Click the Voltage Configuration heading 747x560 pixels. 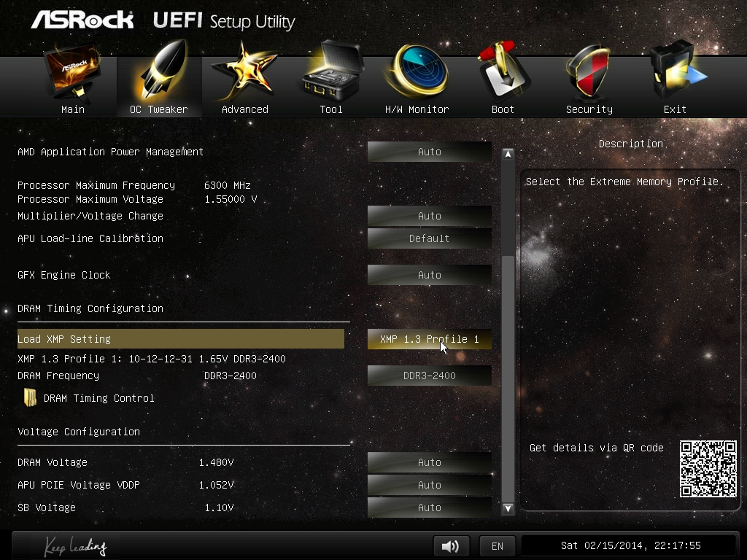click(x=79, y=432)
